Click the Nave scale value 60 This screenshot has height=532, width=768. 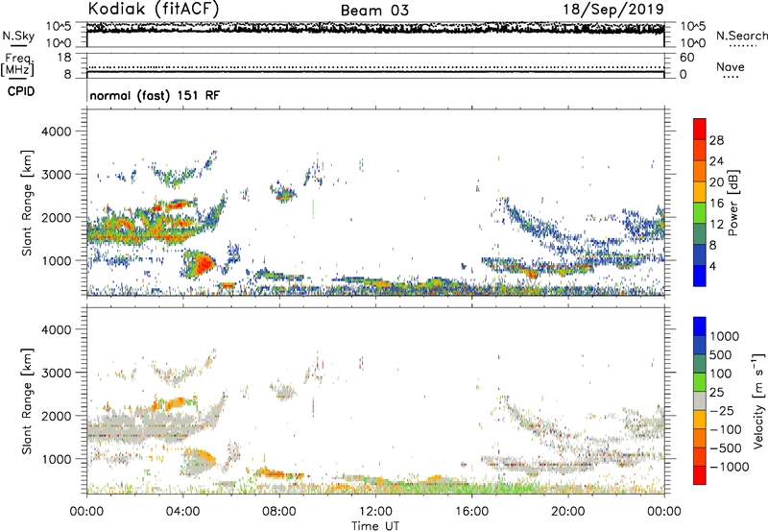click(686, 58)
